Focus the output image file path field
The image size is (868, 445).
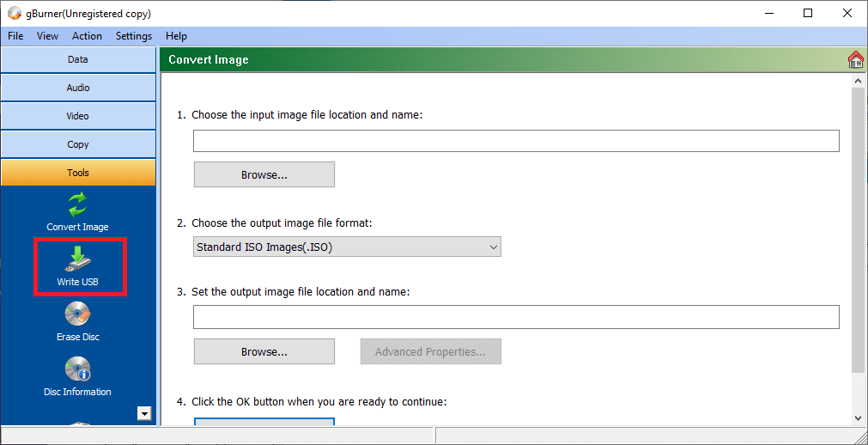coord(516,318)
